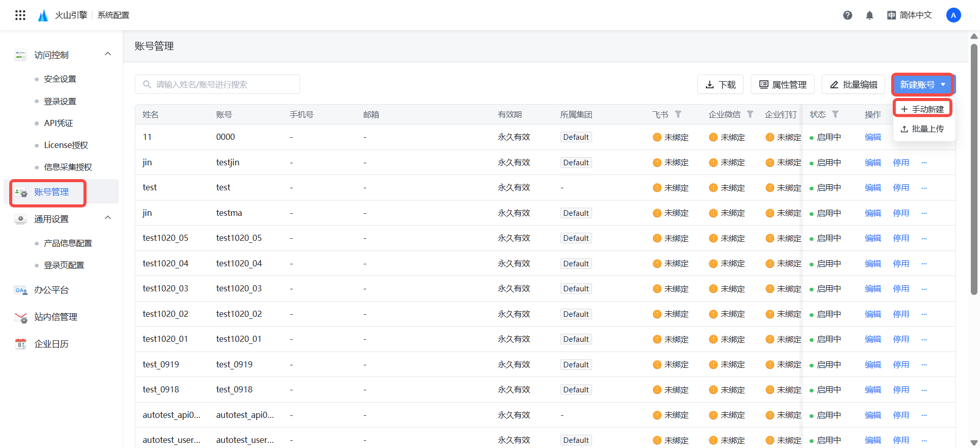
Task: Click the 飞书 column filter icon
Action: point(678,114)
